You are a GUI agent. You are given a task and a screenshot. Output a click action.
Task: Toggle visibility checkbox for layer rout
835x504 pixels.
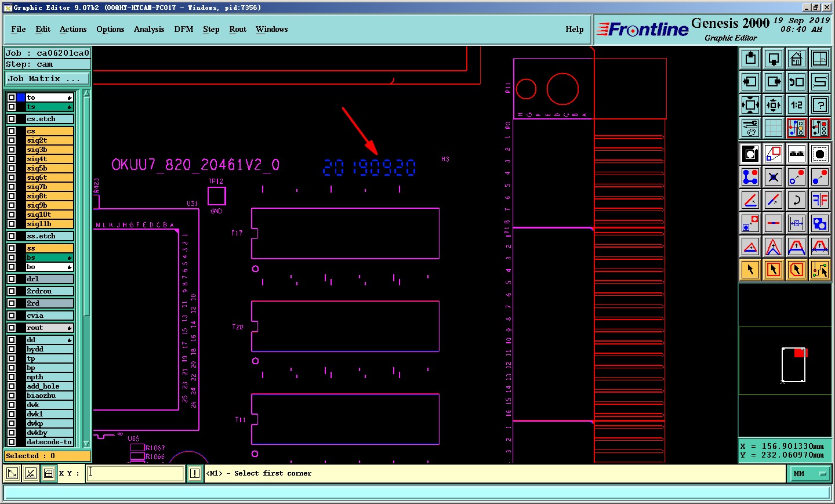(x=12, y=328)
